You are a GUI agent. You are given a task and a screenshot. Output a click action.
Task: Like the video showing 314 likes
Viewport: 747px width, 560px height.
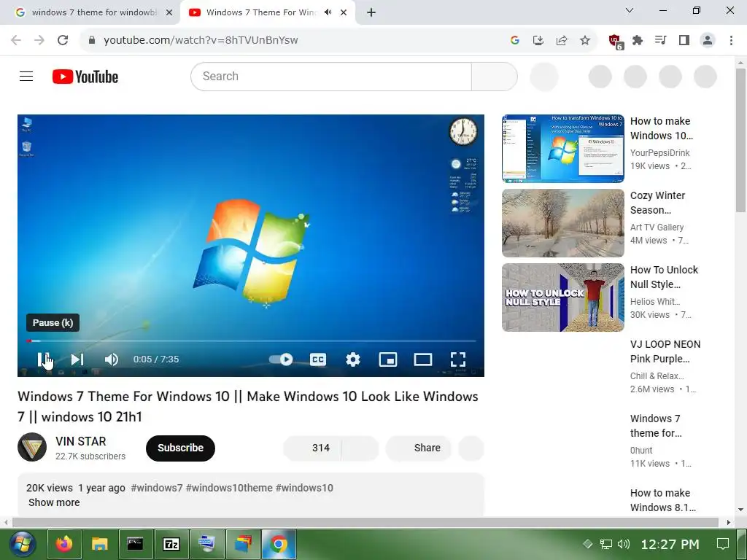[x=312, y=448]
